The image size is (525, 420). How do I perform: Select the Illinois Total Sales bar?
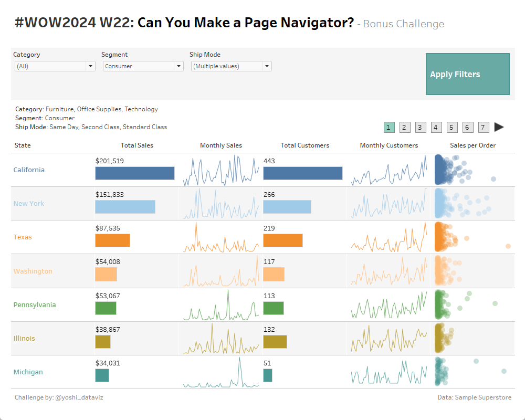coord(102,342)
